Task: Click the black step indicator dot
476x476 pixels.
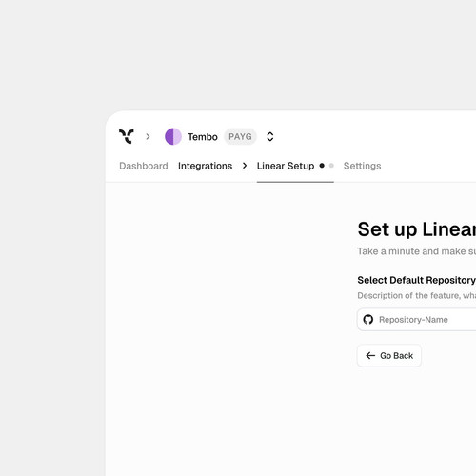Action: point(322,166)
